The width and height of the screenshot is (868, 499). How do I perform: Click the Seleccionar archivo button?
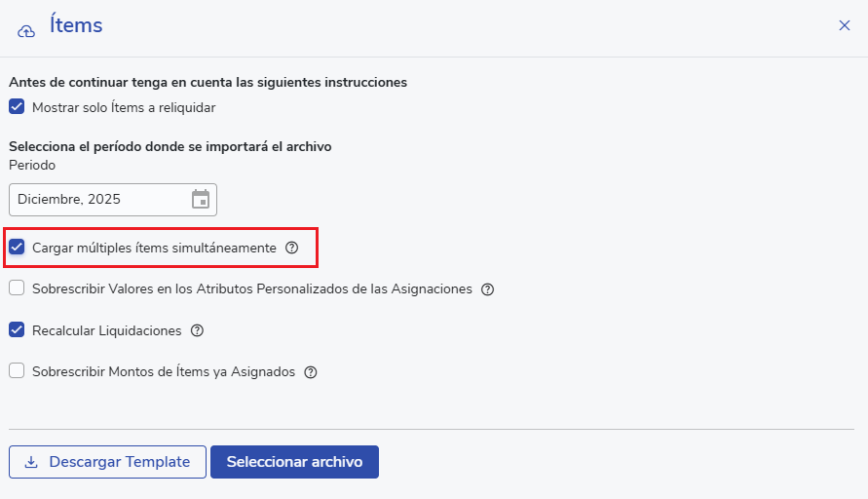coord(294,462)
